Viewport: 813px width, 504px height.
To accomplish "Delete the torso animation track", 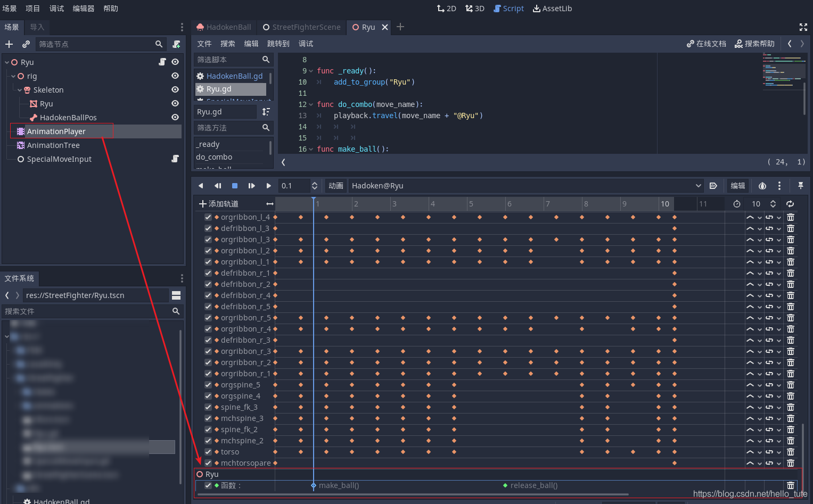I will [791, 452].
